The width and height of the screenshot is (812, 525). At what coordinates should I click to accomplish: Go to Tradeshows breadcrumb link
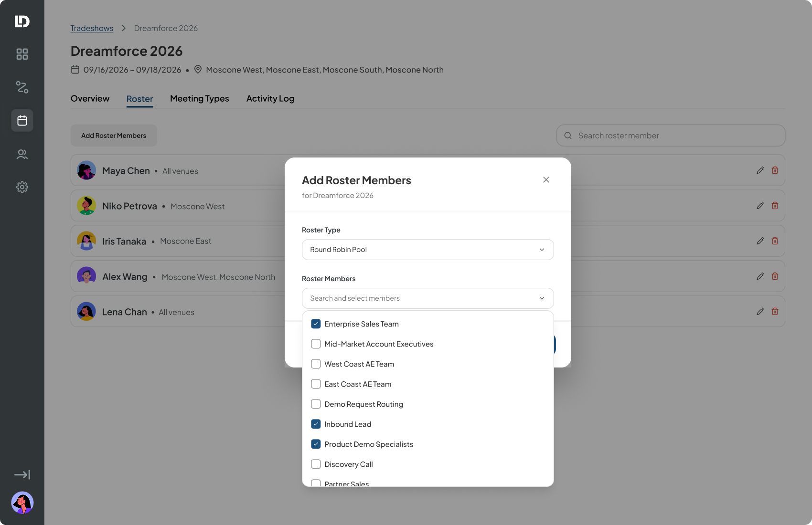(92, 28)
